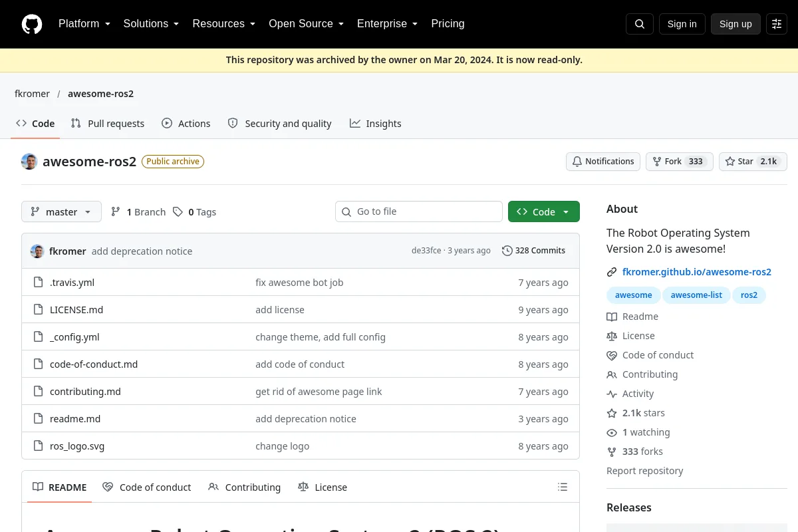Image resolution: width=798 pixels, height=532 pixels.
Task: Open 'add deprecation notice' latest commit message
Action: [x=142, y=251]
